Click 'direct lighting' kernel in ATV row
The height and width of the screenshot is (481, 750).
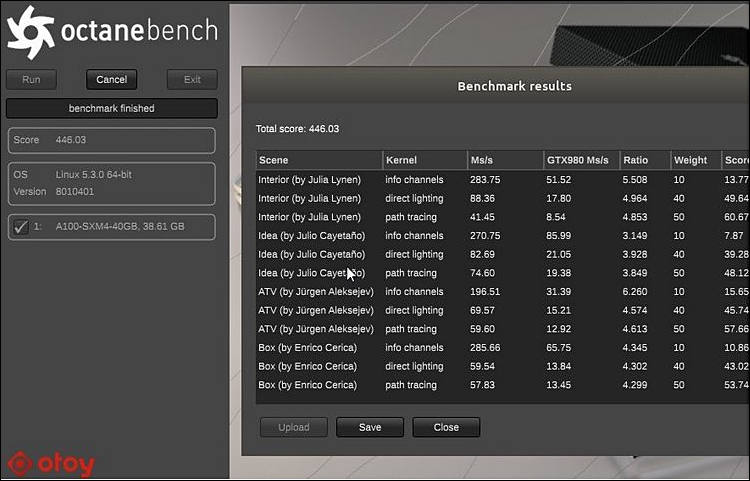point(414,310)
